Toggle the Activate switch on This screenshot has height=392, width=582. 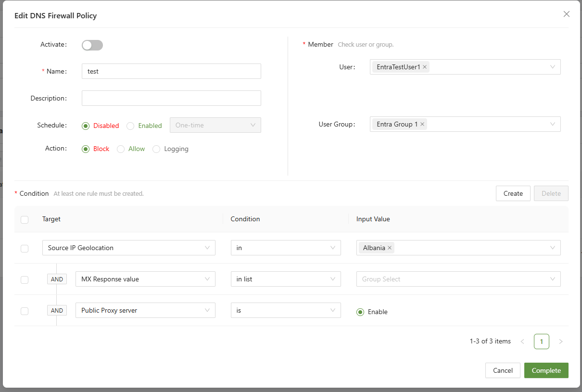click(x=92, y=45)
